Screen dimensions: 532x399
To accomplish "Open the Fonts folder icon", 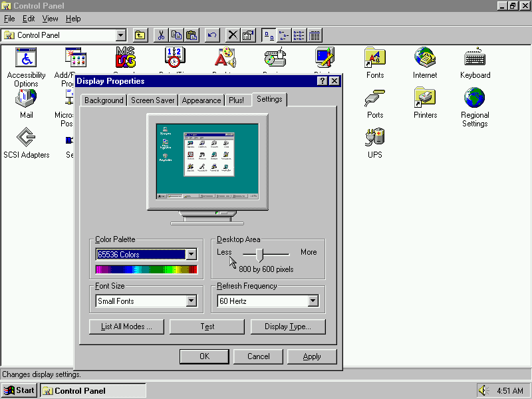I will click(x=375, y=59).
